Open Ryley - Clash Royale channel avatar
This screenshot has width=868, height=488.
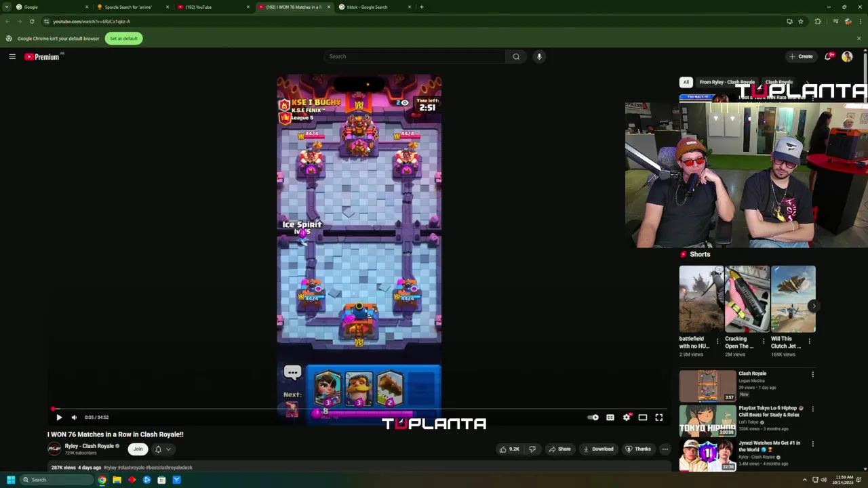coord(54,449)
